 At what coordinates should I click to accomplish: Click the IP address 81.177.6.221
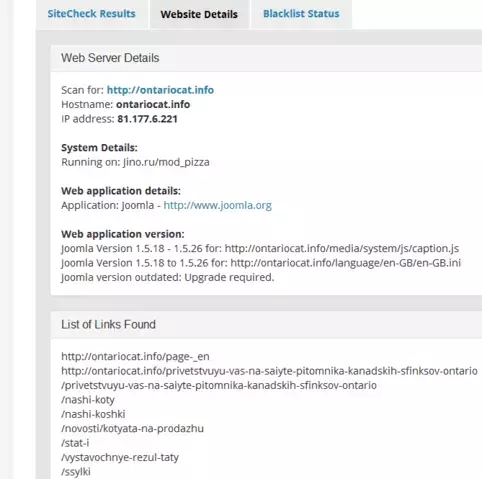147,119
